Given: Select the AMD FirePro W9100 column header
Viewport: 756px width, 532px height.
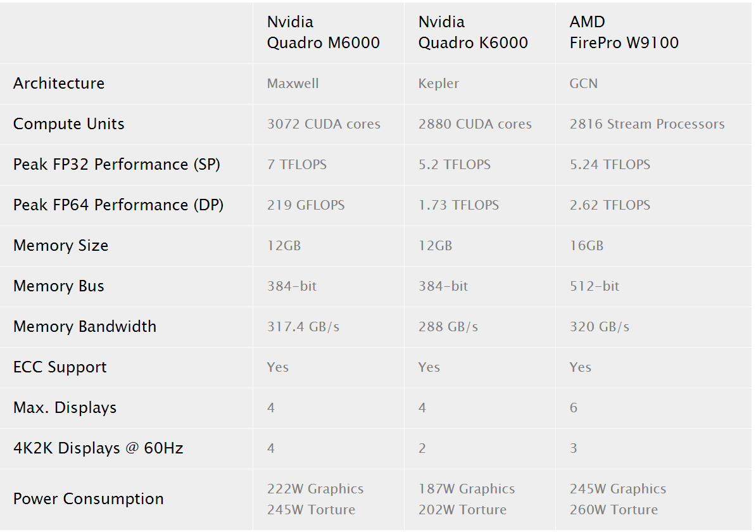Looking at the screenshot, I should coord(624,32).
